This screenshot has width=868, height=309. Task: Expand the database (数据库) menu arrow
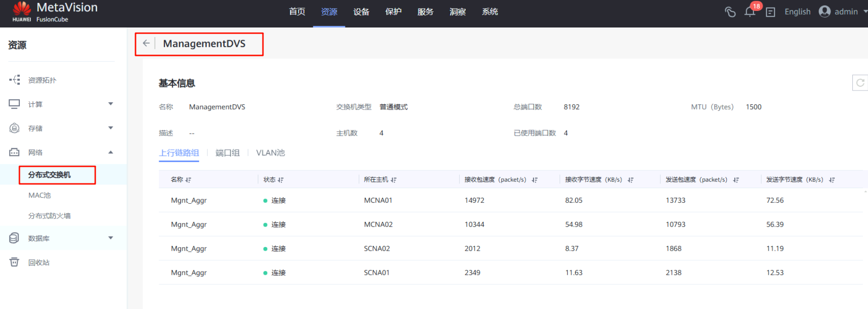(x=110, y=238)
